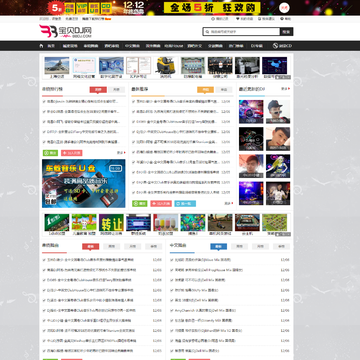Tick the first checkbox in the ranking list

44,101
